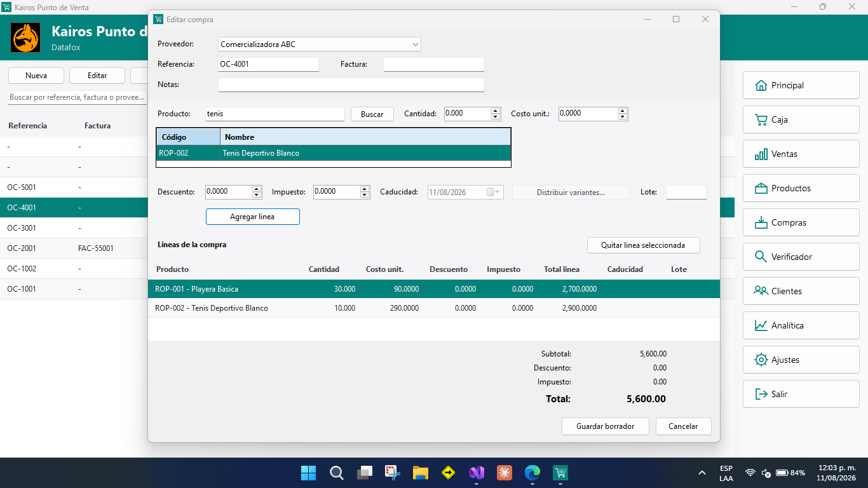Image resolution: width=868 pixels, height=488 pixels.
Task: Increase Descuento with the up arrow
Action: pos(257,189)
